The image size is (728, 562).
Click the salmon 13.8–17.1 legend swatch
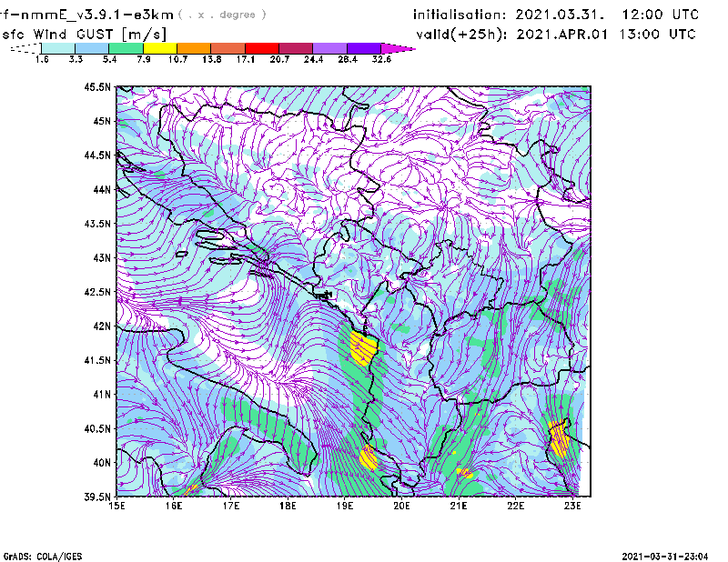(228, 48)
